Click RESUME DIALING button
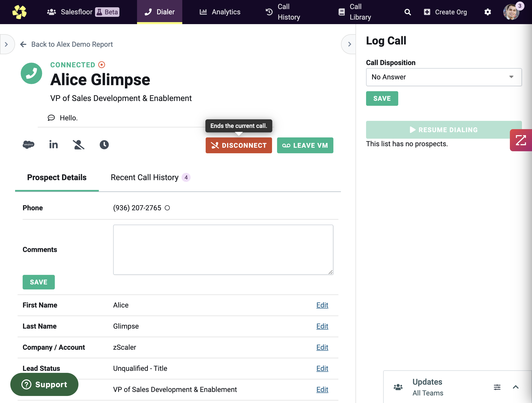The image size is (532, 403). (444, 130)
